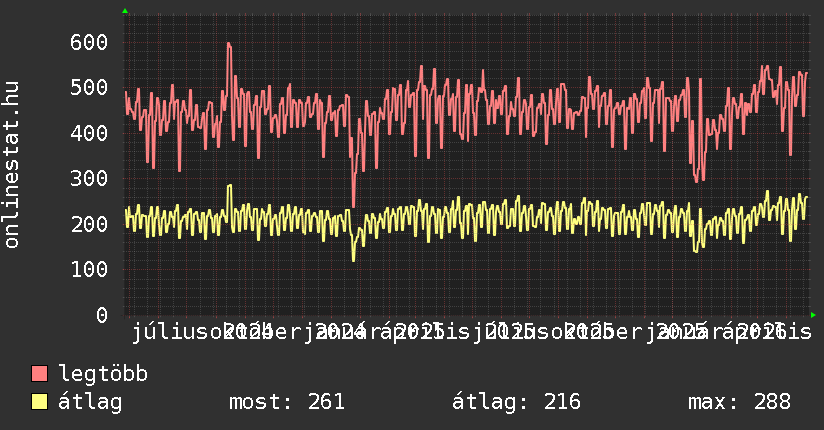This screenshot has width=824, height=430.
Task: Click the yellow átlag legend swatch
Action: click(40, 402)
